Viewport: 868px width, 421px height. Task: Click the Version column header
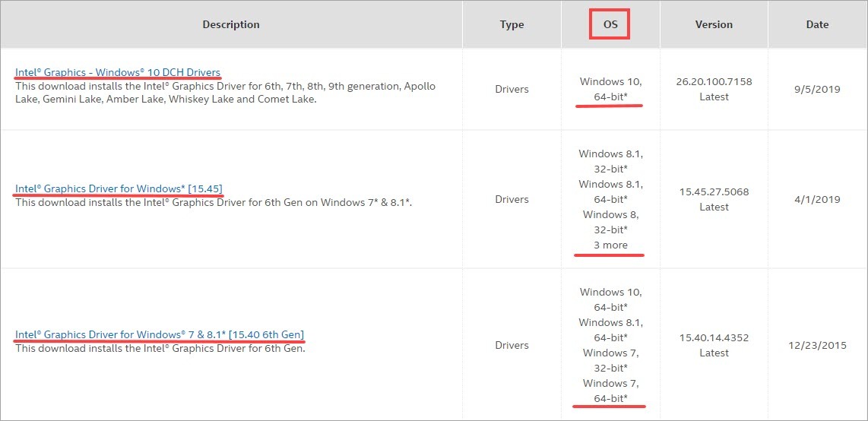click(714, 24)
